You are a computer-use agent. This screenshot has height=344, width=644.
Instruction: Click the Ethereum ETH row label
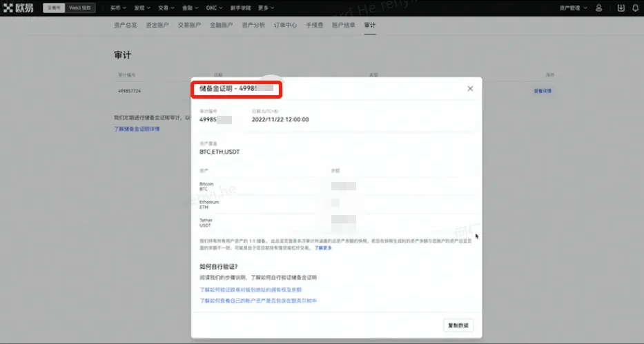[x=209, y=205]
